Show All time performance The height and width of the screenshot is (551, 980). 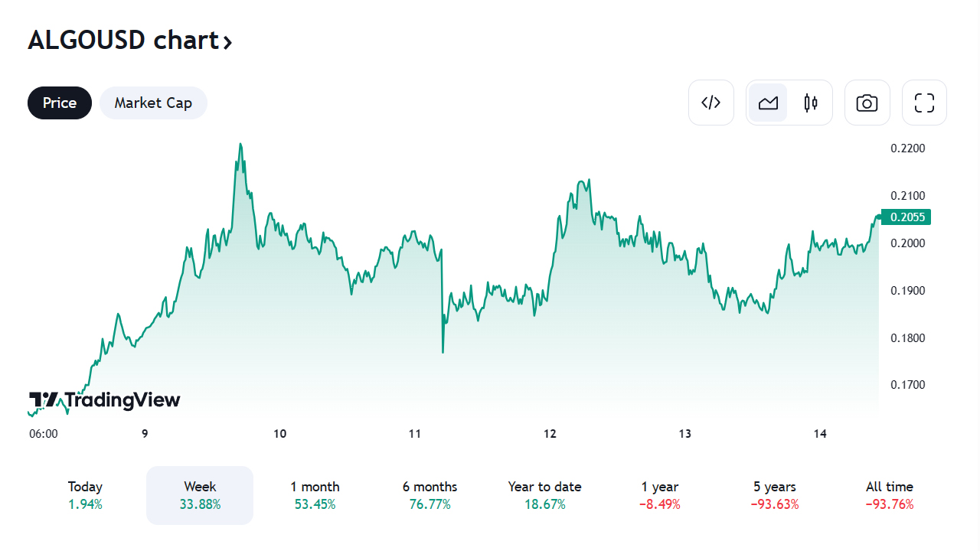pos(890,495)
